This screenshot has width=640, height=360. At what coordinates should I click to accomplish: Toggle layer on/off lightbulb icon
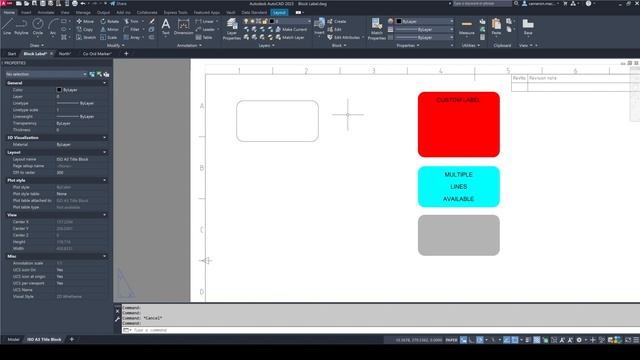pos(246,21)
